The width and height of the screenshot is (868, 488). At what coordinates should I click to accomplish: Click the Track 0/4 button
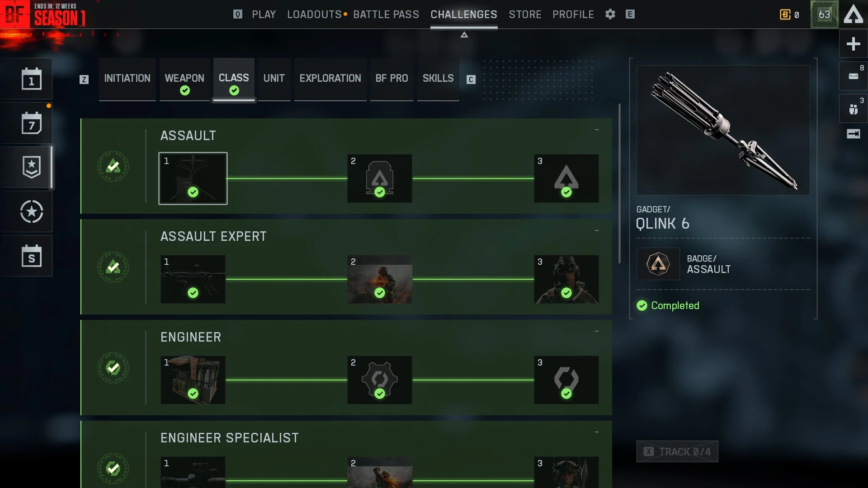[x=677, y=451]
